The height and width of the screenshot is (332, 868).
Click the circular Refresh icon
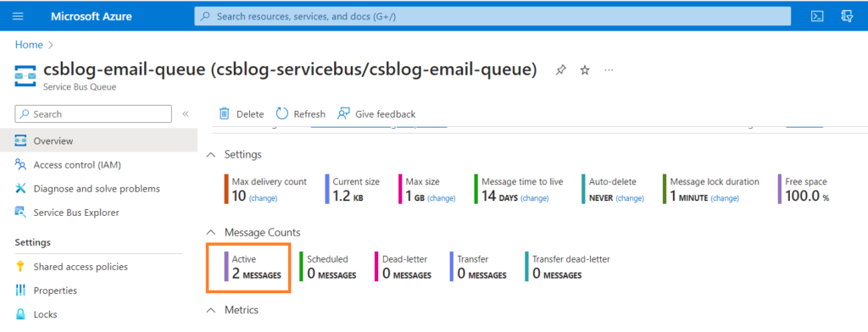282,113
